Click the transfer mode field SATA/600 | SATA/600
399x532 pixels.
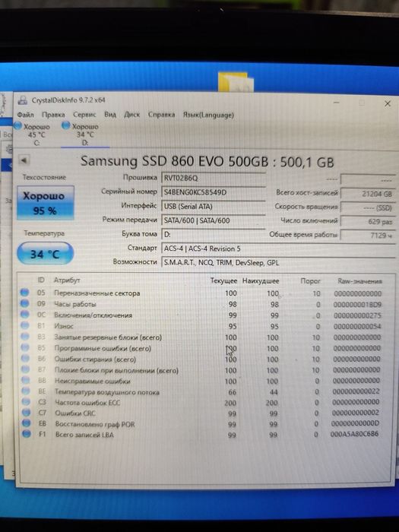pyautogui.click(x=213, y=220)
